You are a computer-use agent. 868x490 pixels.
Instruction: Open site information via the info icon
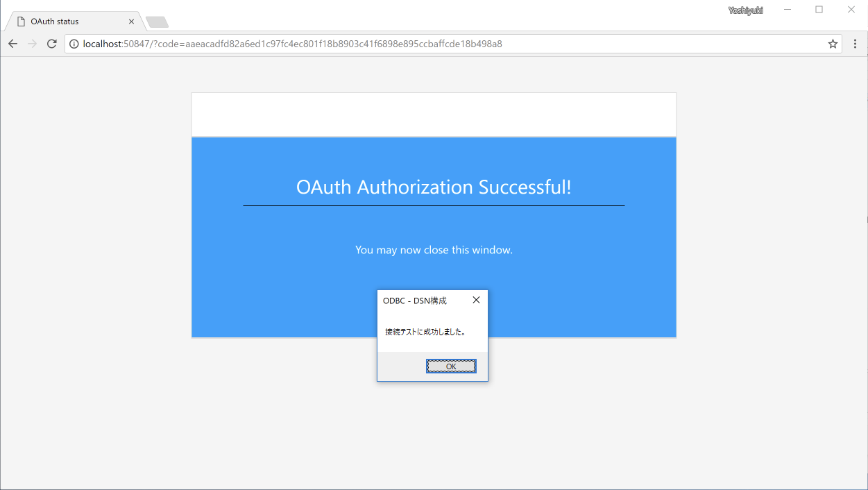pyautogui.click(x=74, y=43)
